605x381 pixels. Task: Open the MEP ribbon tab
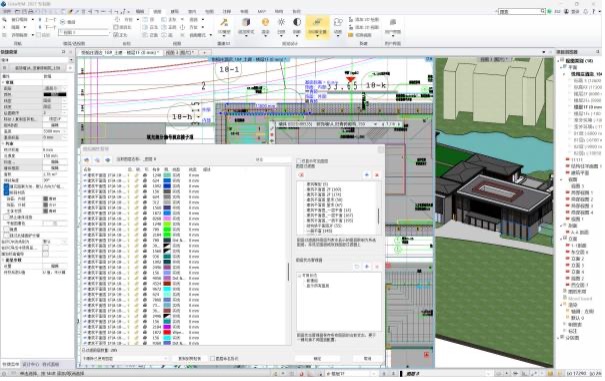click(x=262, y=12)
